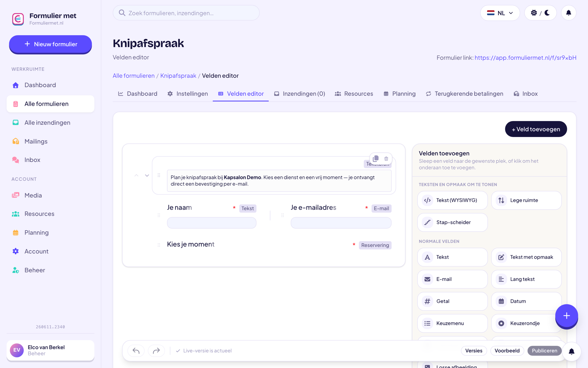The width and height of the screenshot is (588, 368).
Task: Undo the last edit
Action: pyautogui.click(x=136, y=351)
